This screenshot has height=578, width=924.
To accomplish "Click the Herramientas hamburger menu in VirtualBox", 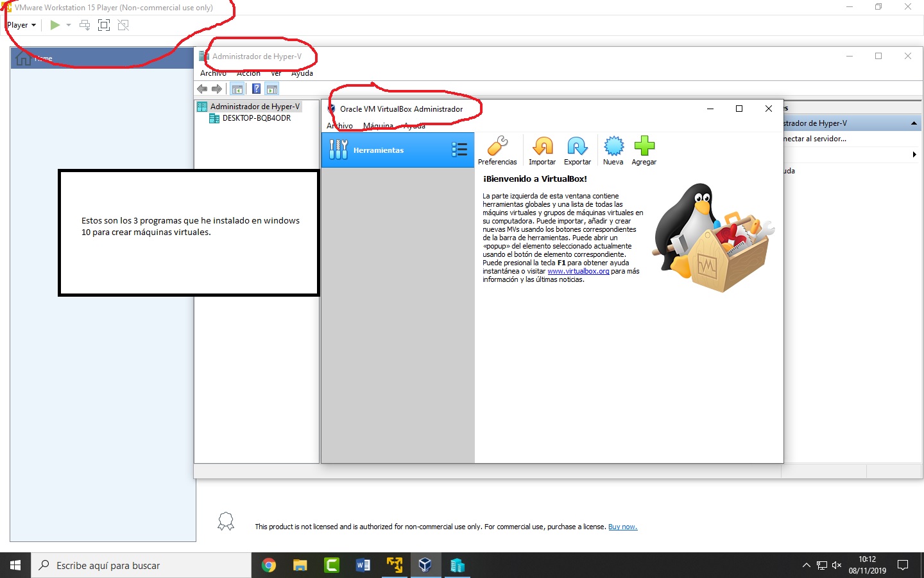I will click(459, 149).
